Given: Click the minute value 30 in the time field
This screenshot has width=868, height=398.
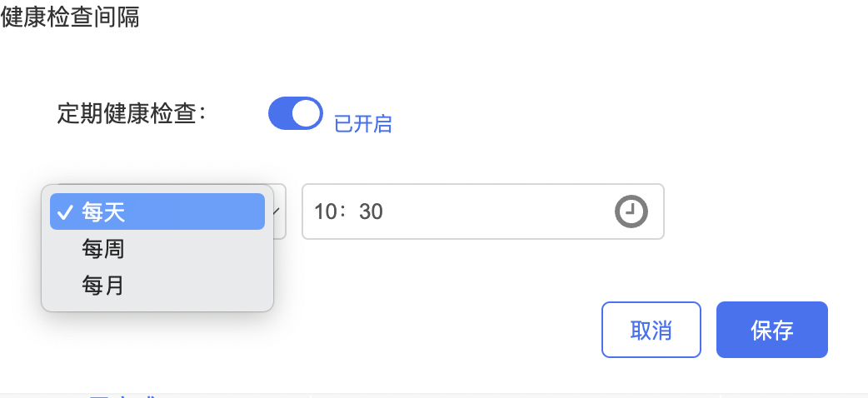Looking at the screenshot, I should coord(371,212).
